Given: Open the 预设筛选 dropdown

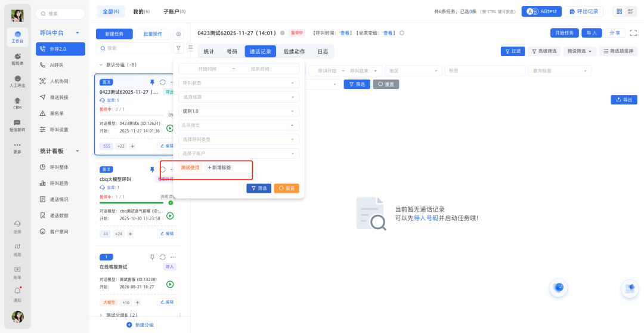Looking at the screenshot, I should [x=580, y=51].
